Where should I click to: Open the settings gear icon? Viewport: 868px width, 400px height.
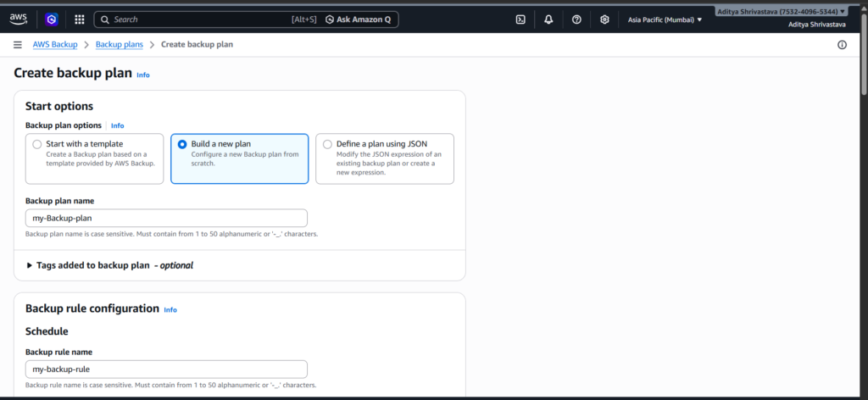point(604,19)
